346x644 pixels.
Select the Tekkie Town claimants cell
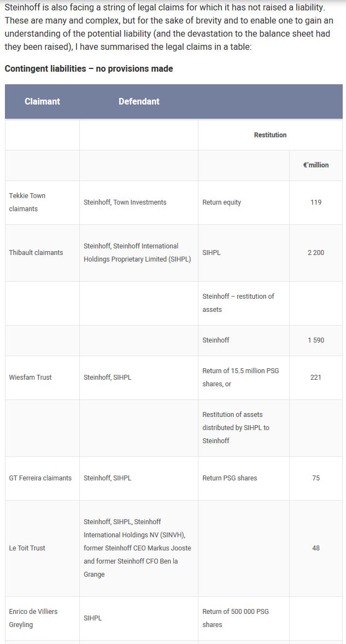point(27,202)
